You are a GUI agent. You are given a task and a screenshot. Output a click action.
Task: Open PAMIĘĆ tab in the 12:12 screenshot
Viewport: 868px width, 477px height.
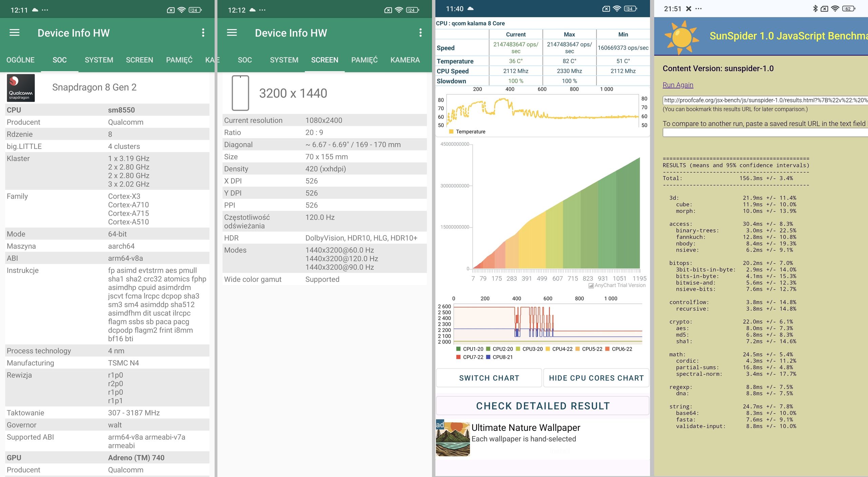coord(364,60)
